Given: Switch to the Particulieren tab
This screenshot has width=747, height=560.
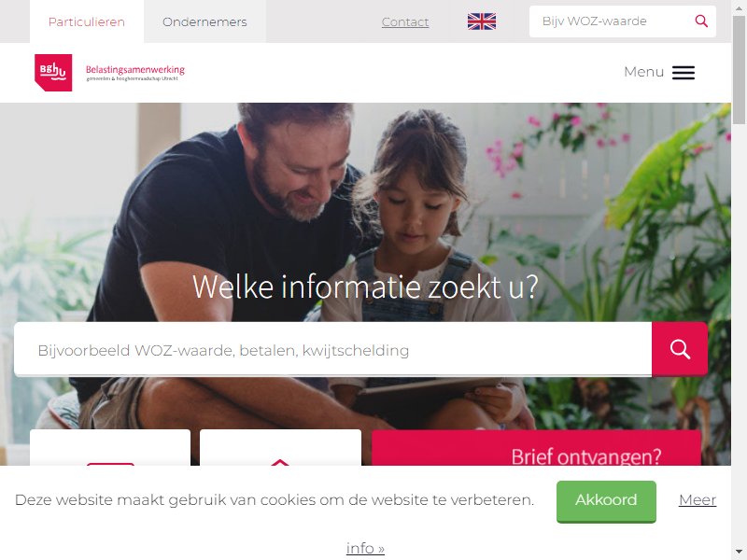Looking at the screenshot, I should tap(87, 21).
